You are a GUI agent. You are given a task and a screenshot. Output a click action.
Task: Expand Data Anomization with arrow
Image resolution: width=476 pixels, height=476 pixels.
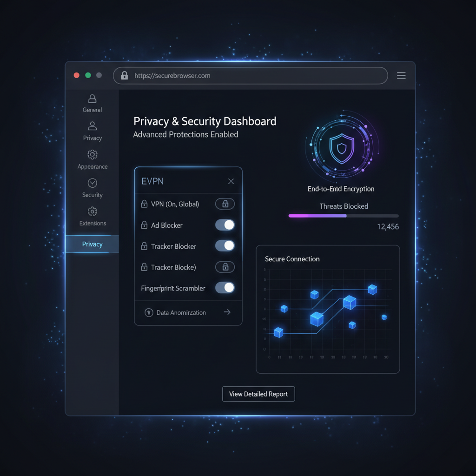[227, 312]
